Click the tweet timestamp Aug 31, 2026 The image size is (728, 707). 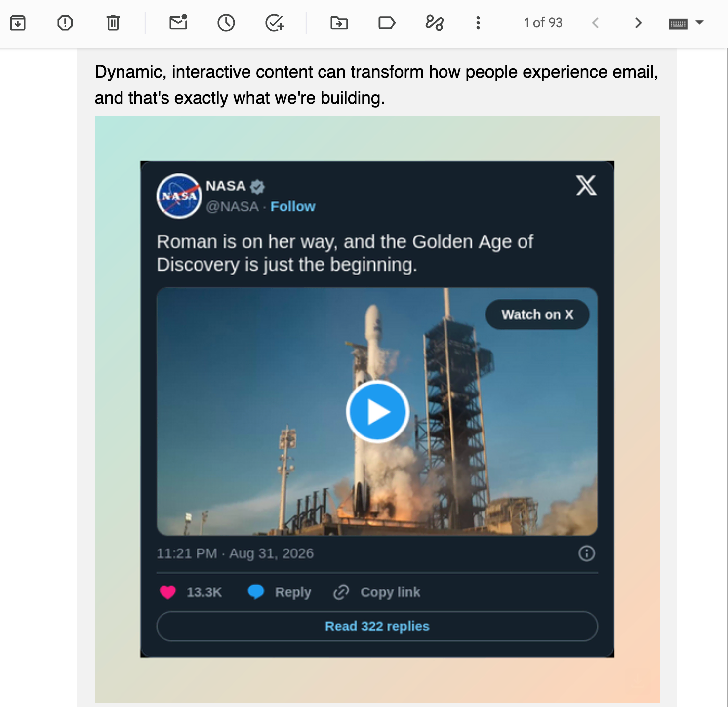pos(235,553)
